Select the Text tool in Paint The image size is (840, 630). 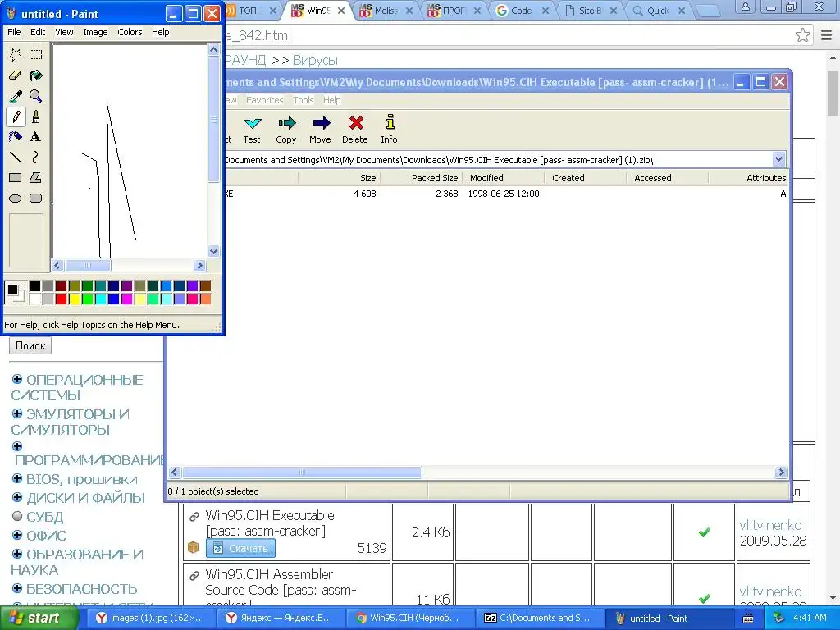36,137
